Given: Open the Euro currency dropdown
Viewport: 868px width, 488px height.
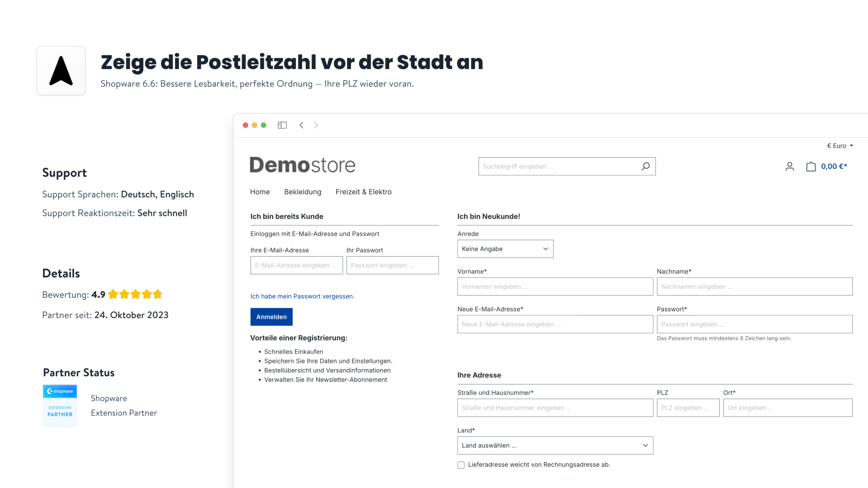Looking at the screenshot, I should point(840,145).
